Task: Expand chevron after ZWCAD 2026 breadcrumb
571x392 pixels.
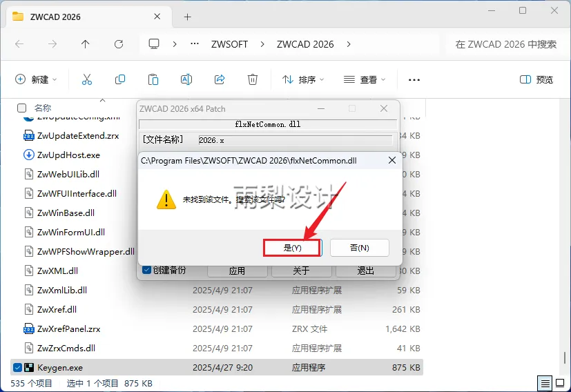Action: (x=349, y=44)
